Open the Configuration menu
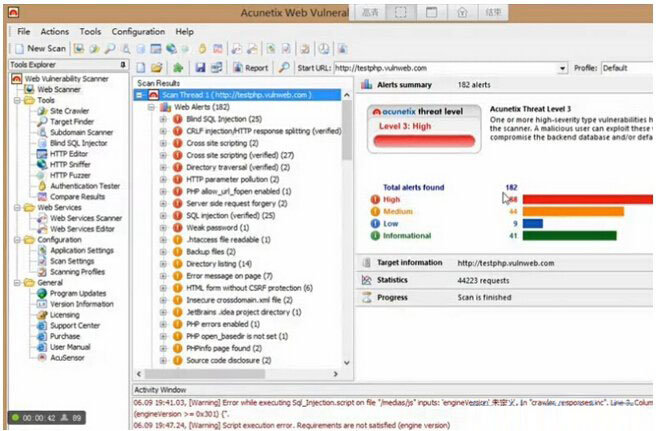658x431 pixels. tap(138, 32)
